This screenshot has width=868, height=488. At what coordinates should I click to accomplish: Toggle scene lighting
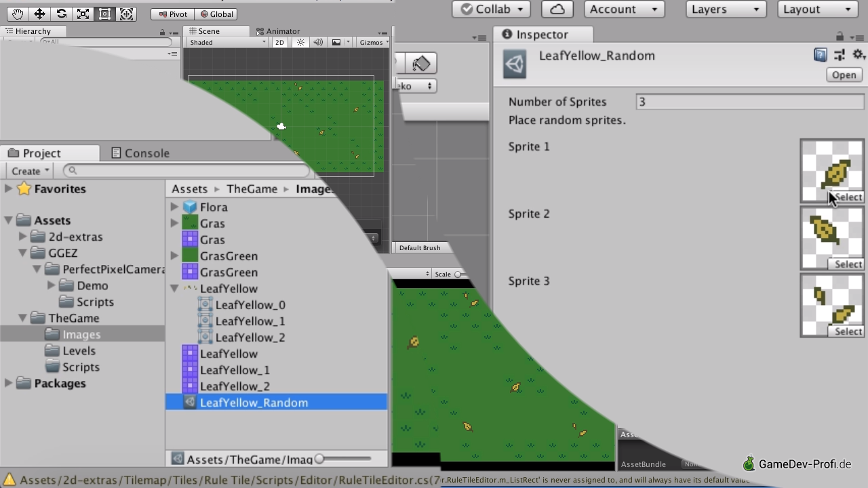300,42
